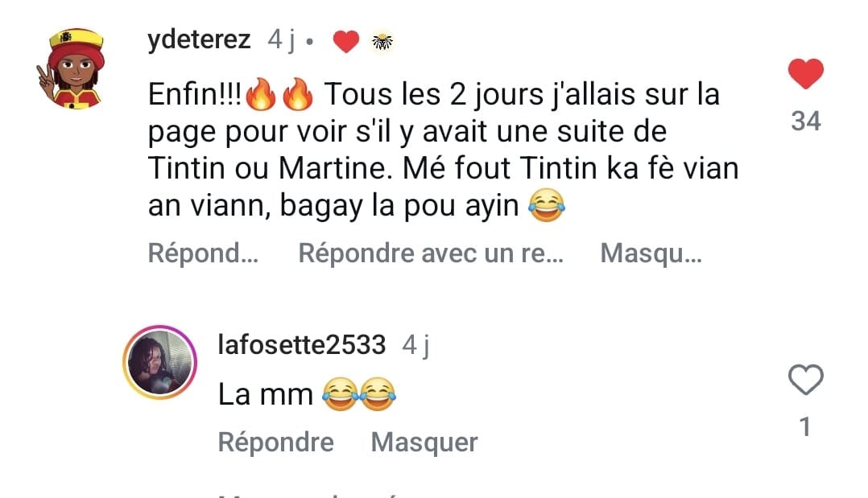Viewport: 868px width, 498px height.
Task: Tap the truncated 'Masqu...' under ydeterez's comment
Action: point(651,253)
